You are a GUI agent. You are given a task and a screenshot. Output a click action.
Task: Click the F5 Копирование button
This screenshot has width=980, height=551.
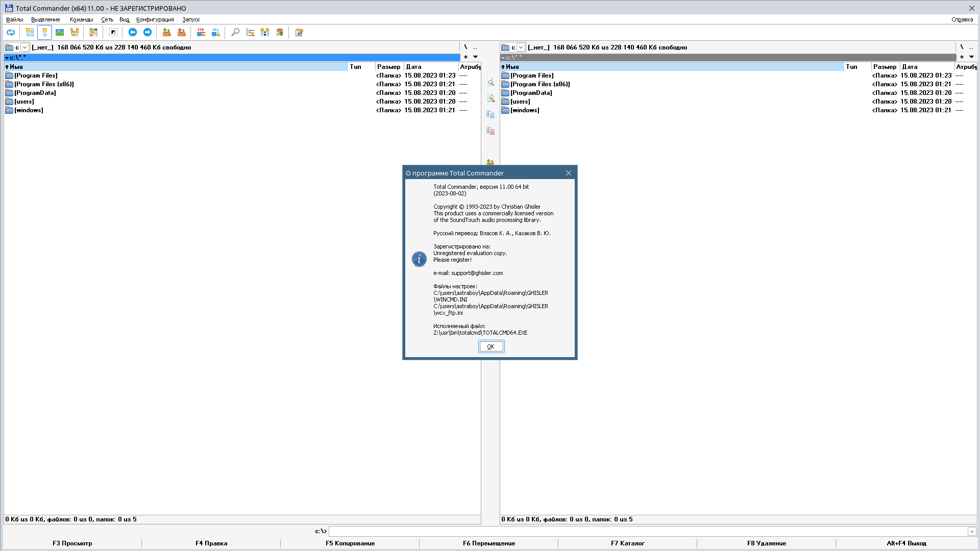[x=350, y=543]
